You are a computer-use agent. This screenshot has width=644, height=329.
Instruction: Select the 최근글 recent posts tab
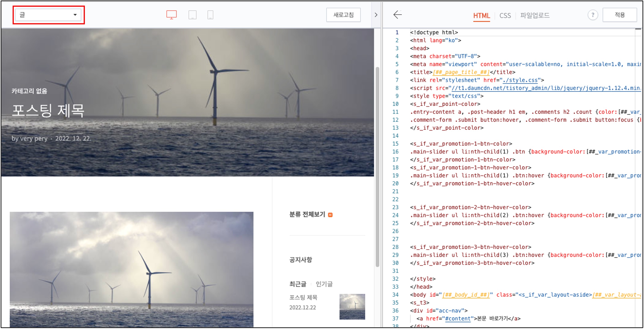(x=298, y=284)
